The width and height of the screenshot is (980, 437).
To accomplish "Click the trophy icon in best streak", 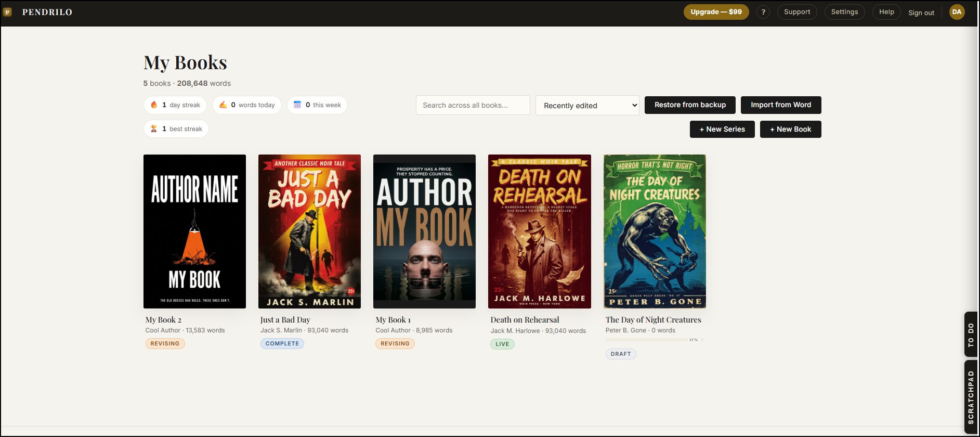I will point(154,129).
